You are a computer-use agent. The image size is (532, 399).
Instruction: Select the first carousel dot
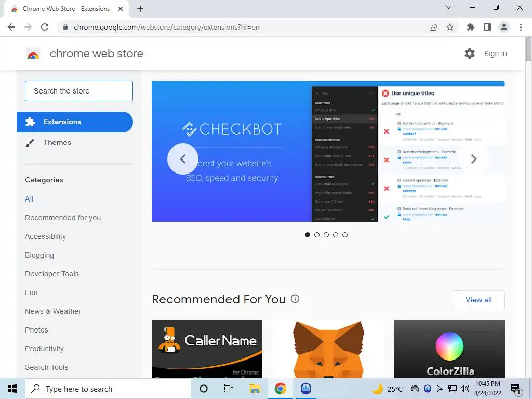pos(308,235)
